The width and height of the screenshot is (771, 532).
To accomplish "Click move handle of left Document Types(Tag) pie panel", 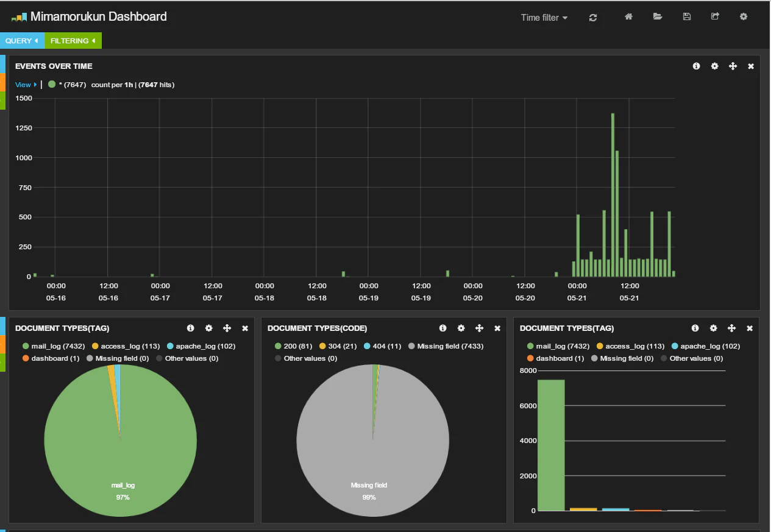I will (x=227, y=328).
